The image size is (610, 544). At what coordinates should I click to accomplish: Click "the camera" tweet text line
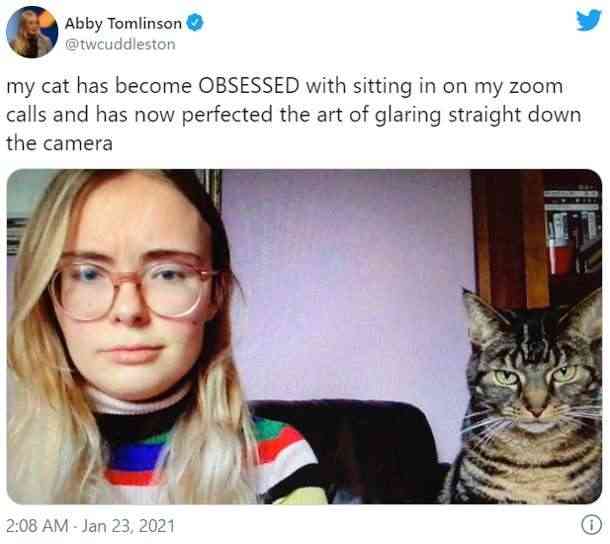[60, 143]
